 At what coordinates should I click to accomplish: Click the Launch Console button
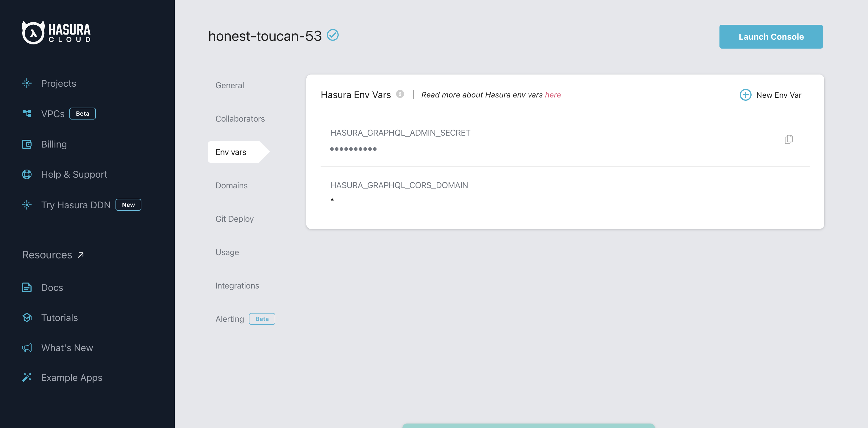(771, 36)
